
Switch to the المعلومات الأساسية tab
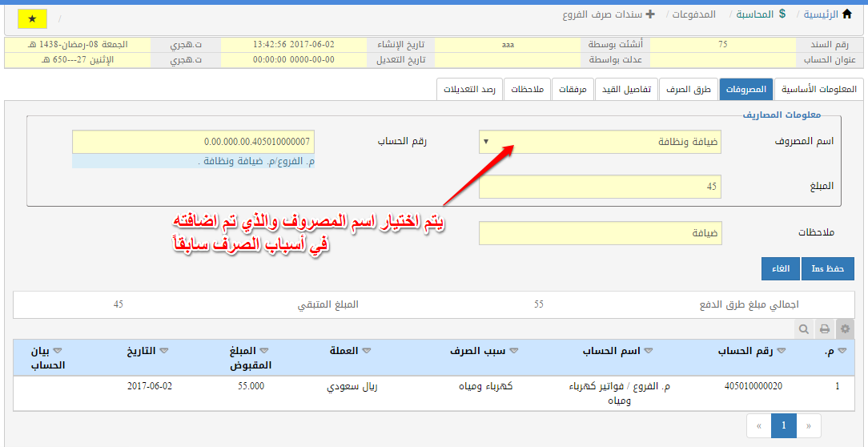point(818,90)
